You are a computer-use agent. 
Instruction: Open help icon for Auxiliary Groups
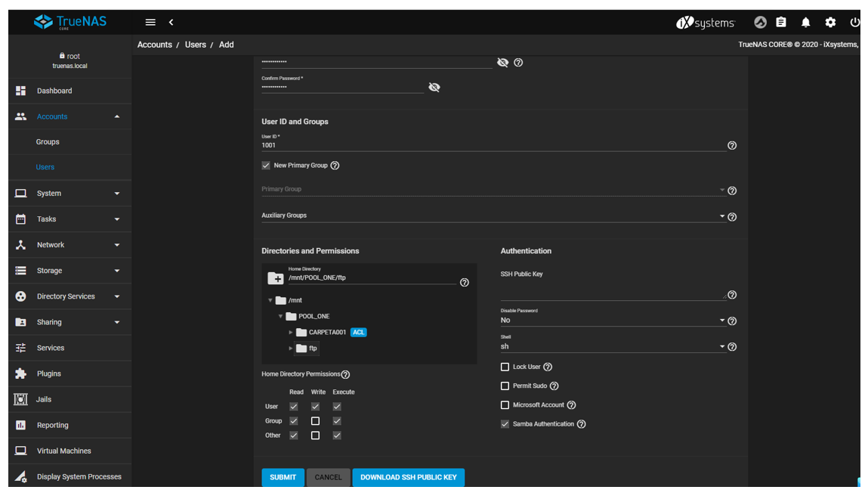click(x=732, y=217)
